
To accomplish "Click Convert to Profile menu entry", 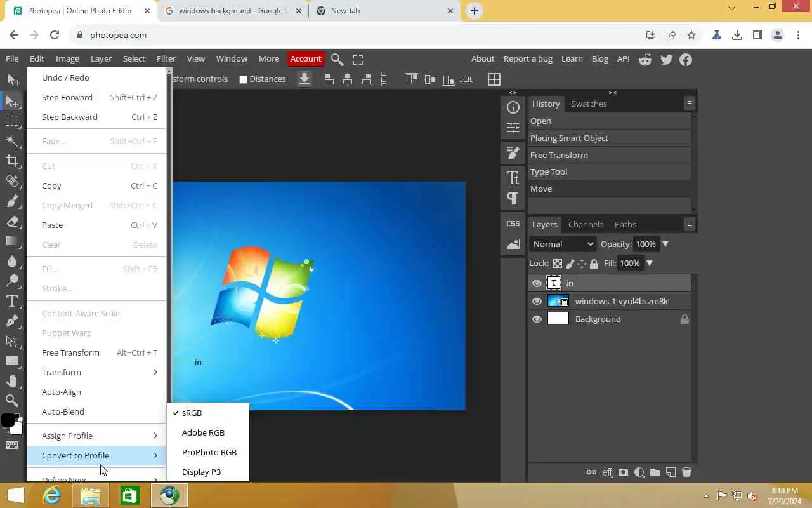I will (96, 455).
